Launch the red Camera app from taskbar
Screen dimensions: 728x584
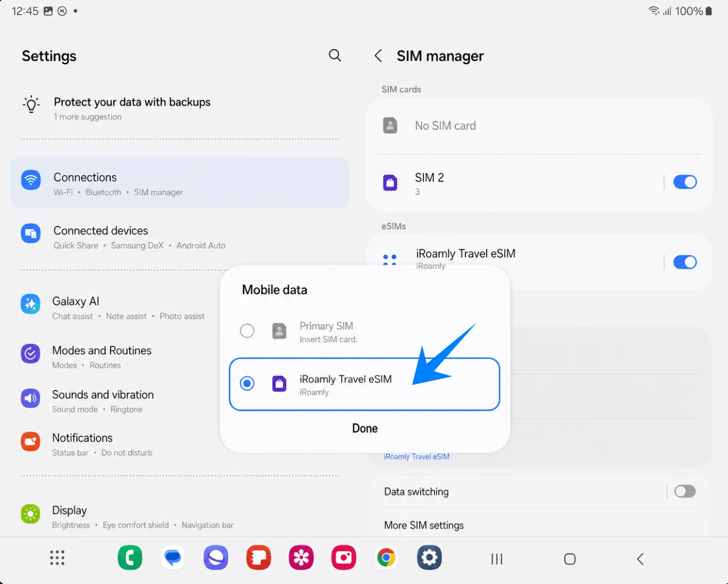(344, 558)
